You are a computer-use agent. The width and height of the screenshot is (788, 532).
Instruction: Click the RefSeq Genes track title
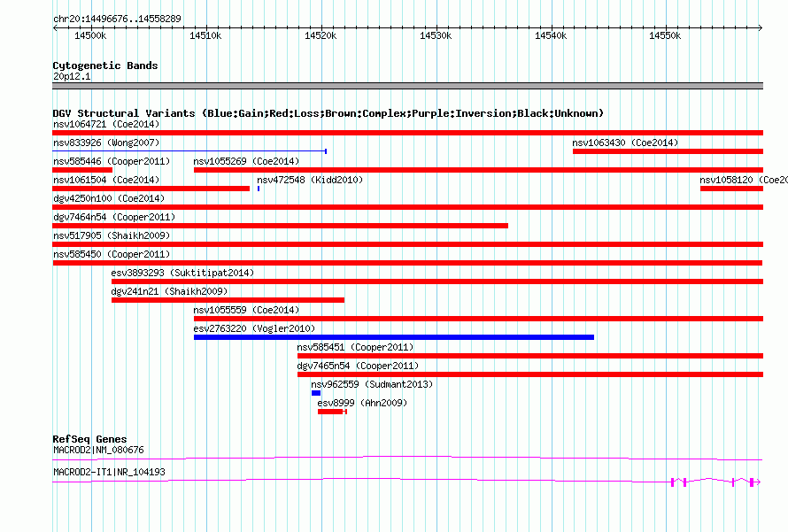point(89,439)
